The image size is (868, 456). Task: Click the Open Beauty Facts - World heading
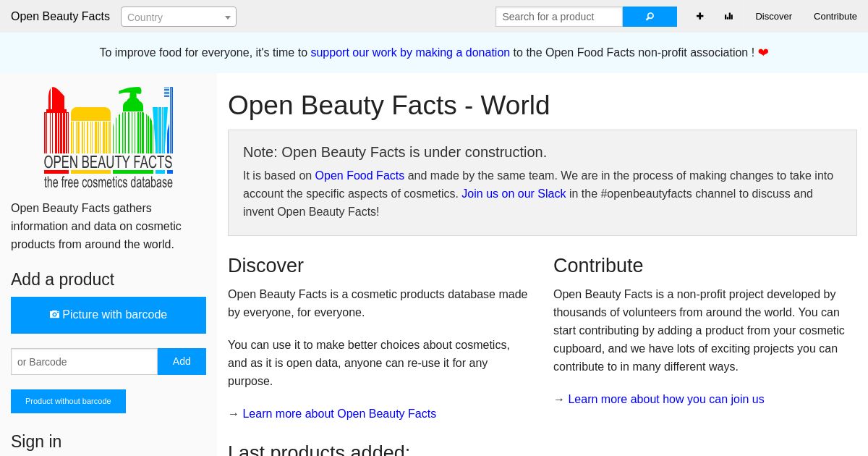389,106
